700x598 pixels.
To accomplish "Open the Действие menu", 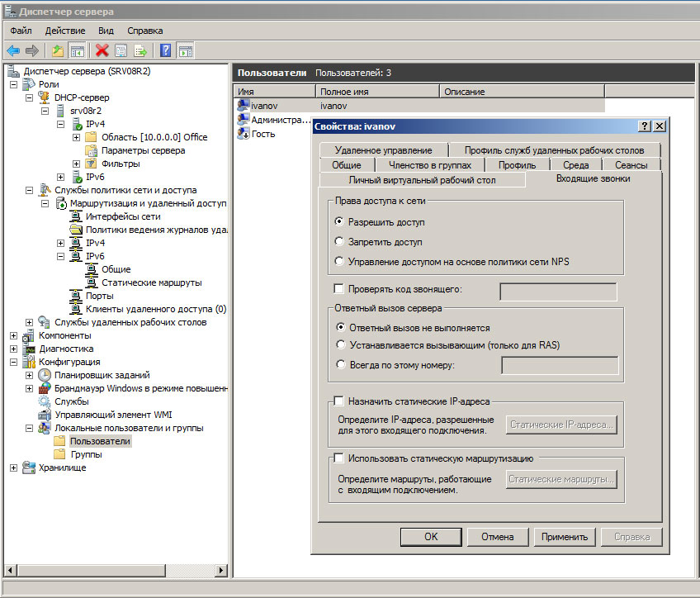I will tap(64, 31).
